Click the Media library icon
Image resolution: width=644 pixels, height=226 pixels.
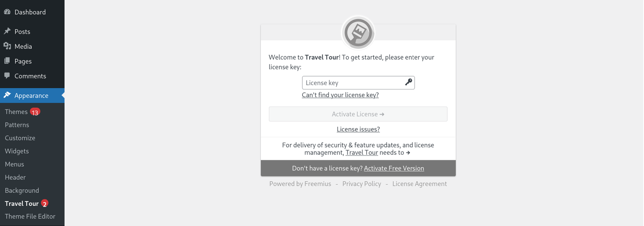[7, 46]
